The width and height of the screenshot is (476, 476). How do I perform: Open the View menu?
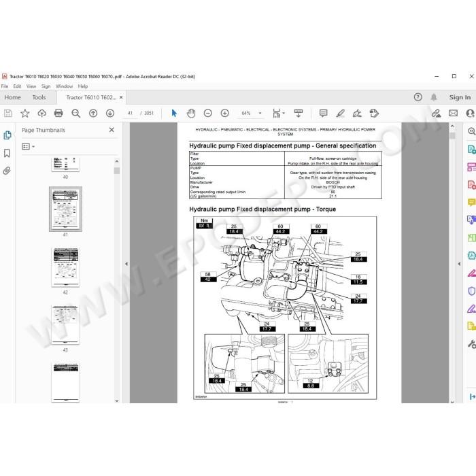(x=31, y=86)
